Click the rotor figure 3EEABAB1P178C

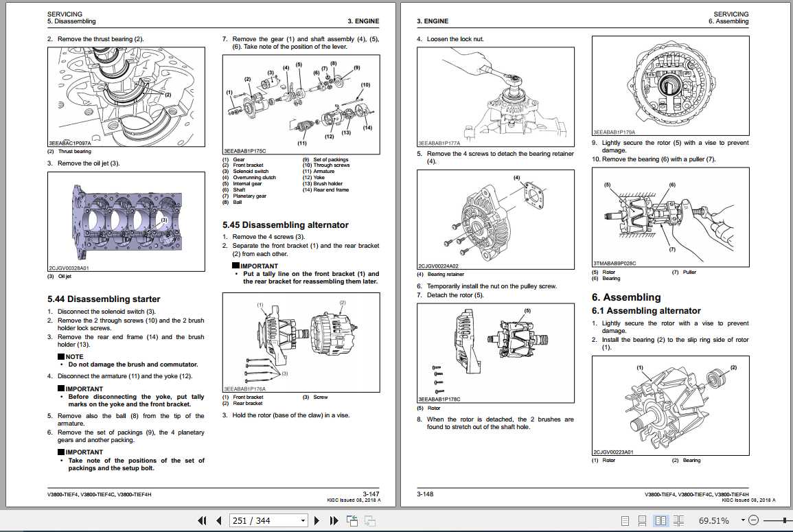[496, 352]
